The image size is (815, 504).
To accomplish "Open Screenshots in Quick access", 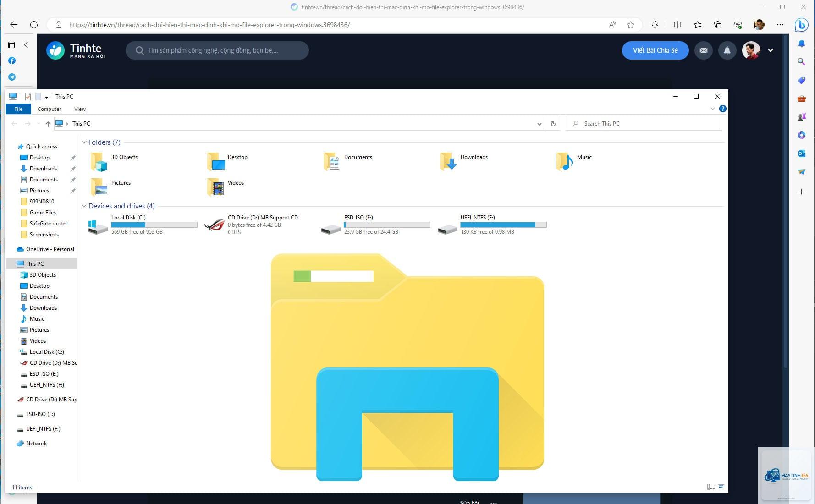I will 40,235.
